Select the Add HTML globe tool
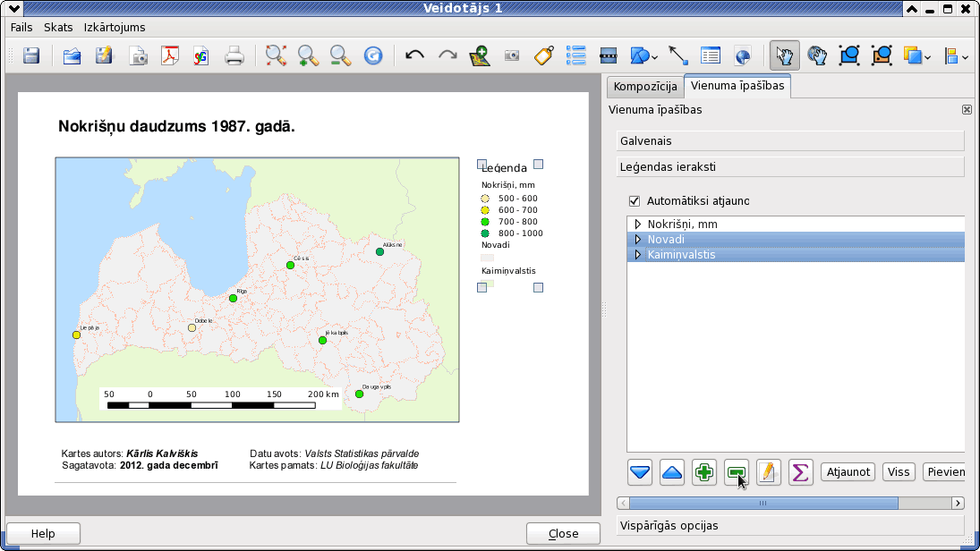 tap(743, 56)
